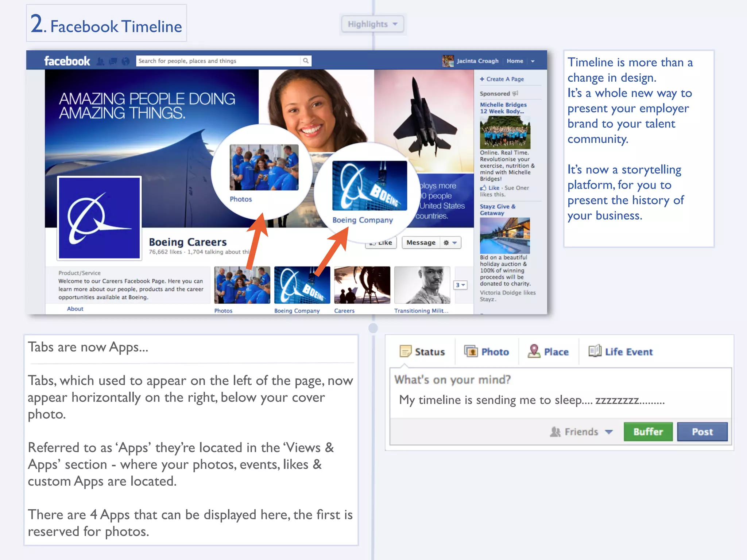This screenshot has height=560, width=747.
Task: Click the Place map pin icon
Action: [x=534, y=351]
